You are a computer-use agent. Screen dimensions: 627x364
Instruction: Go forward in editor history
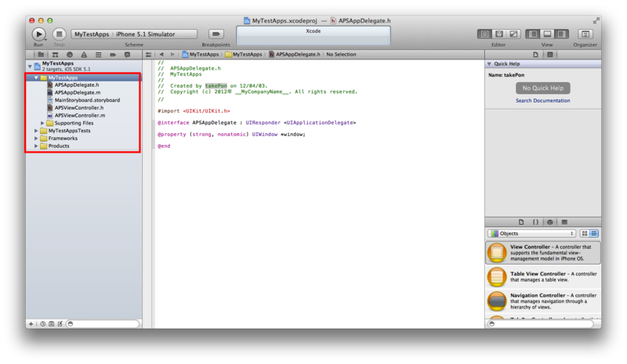pos(172,54)
